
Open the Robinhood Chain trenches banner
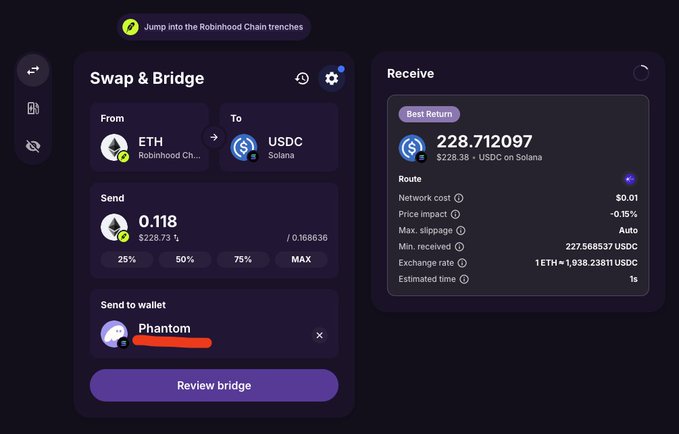point(214,27)
